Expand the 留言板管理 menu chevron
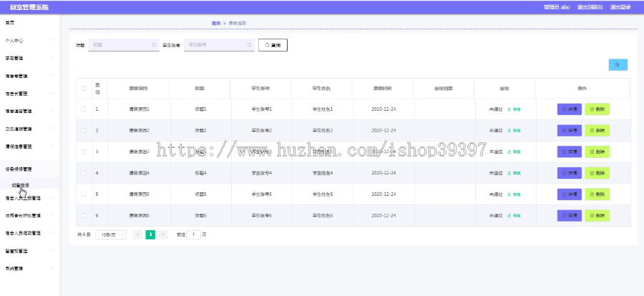Viewport: 644px width, 296px height. [x=51, y=250]
